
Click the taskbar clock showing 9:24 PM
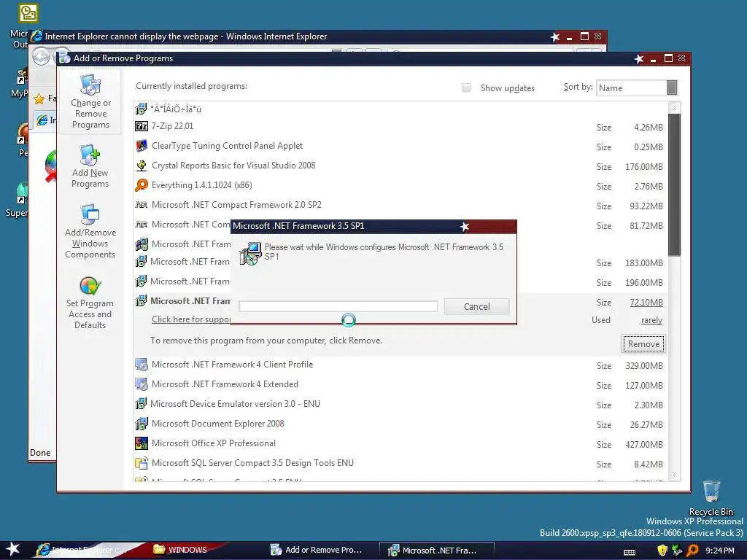[719, 551]
